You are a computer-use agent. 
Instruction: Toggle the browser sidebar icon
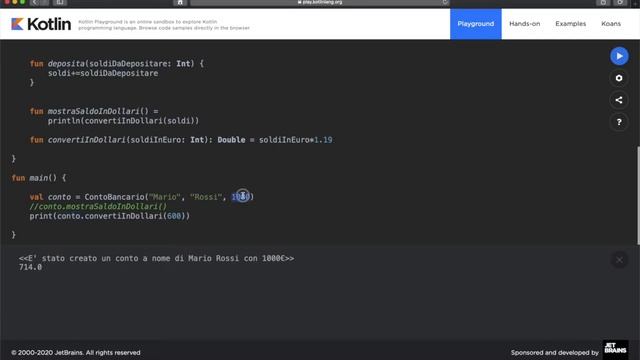click(60, 2)
